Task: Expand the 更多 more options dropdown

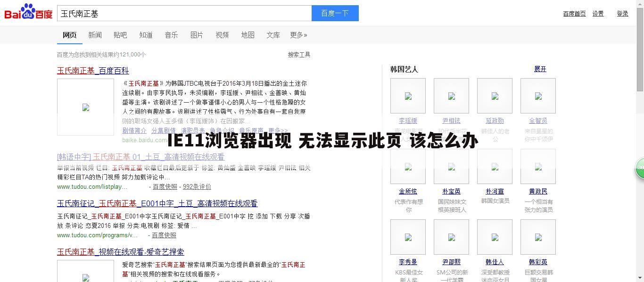Action: click(298, 35)
